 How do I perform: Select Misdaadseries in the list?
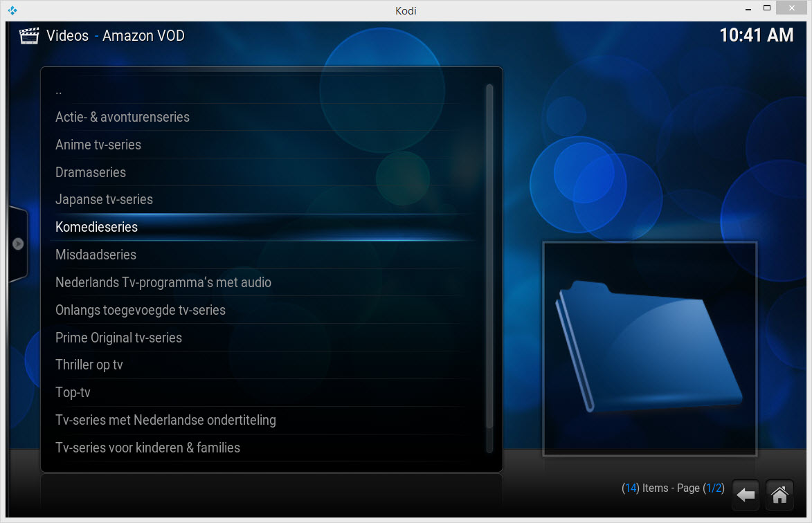pos(96,255)
